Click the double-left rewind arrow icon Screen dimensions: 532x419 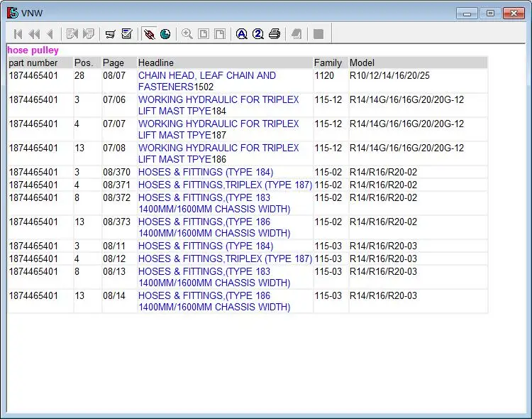pos(34,34)
